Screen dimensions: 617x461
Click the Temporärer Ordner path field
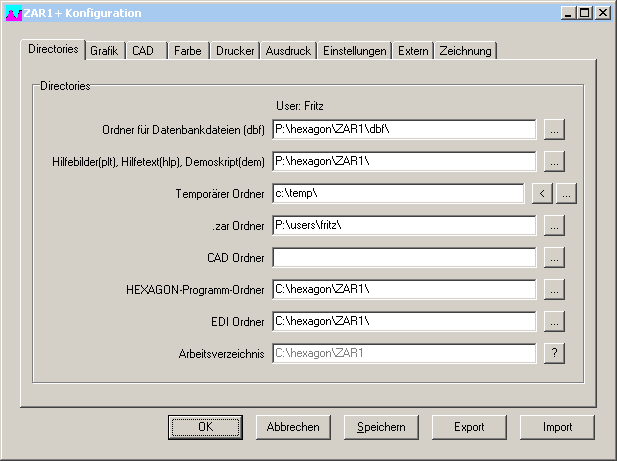pyautogui.click(x=397, y=193)
